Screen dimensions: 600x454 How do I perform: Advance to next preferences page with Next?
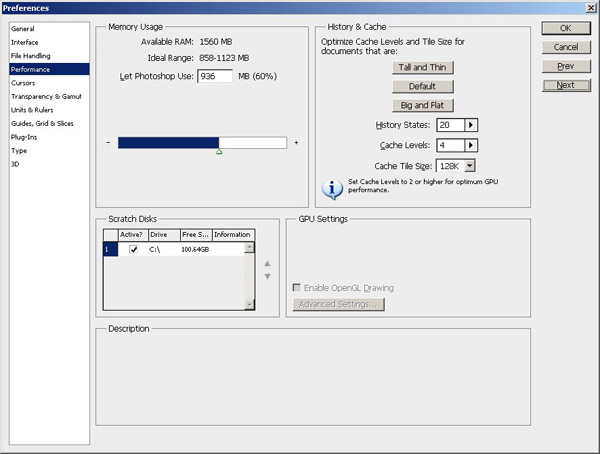coord(566,85)
